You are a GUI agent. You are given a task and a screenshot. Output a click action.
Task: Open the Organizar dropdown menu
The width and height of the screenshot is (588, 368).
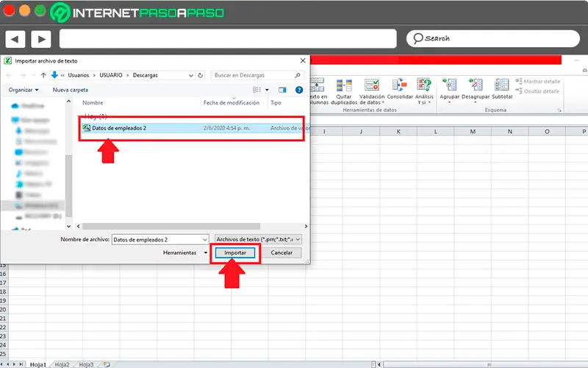click(x=24, y=90)
